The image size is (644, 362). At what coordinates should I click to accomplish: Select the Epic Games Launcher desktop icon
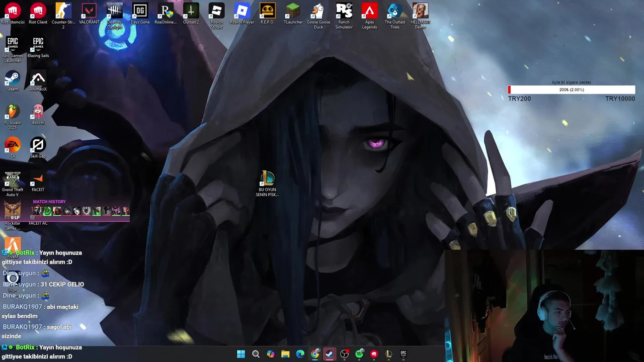pyautogui.click(x=13, y=50)
